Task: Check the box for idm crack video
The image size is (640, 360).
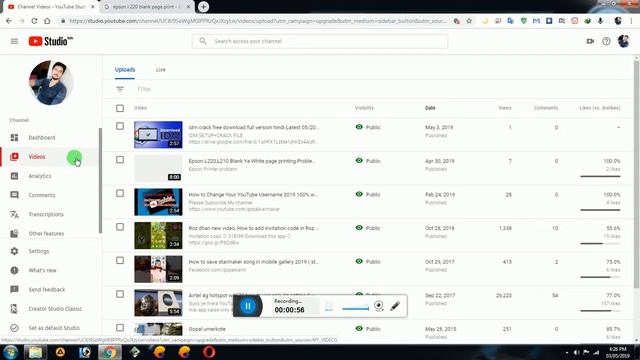Action: pyautogui.click(x=120, y=126)
